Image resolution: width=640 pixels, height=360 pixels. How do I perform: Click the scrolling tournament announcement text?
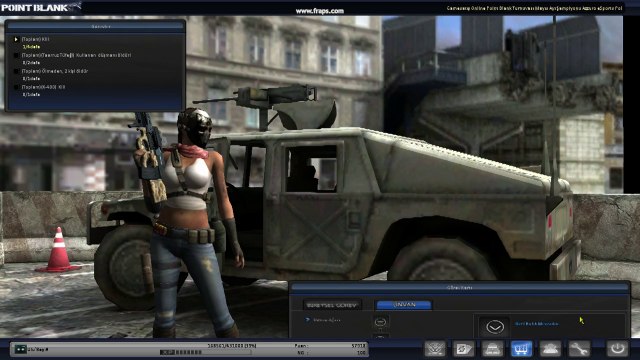click(x=534, y=8)
